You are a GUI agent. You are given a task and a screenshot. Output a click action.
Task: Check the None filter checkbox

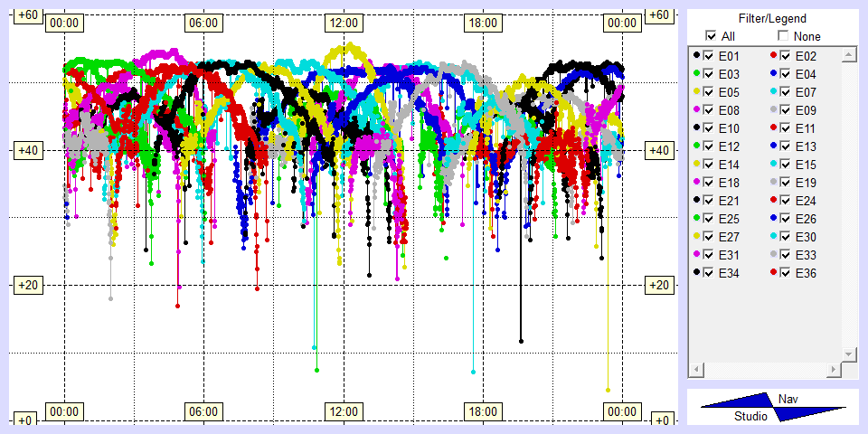[x=783, y=36]
